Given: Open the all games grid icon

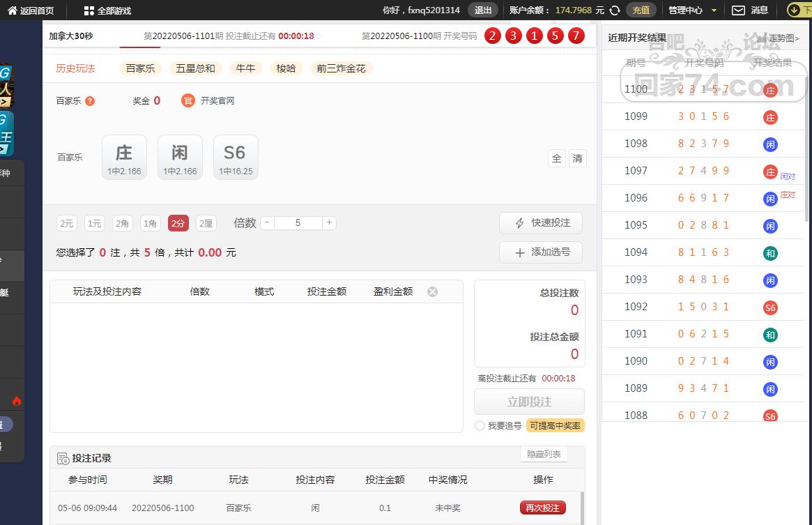Looking at the screenshot, I should [89, 10].
